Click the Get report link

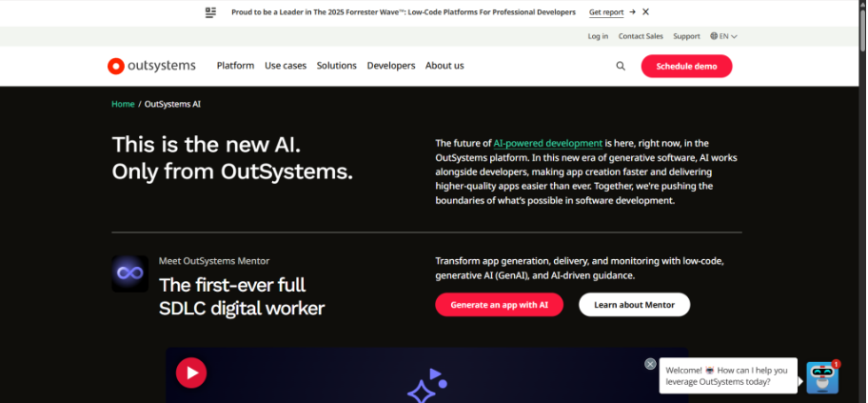click(x=606, y=12)
